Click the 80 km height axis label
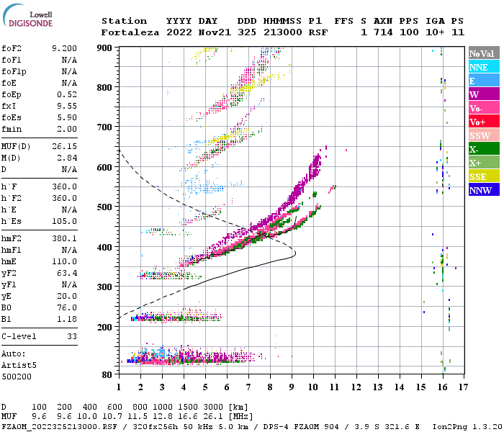The height and width of the screenshot is (432, 504). tap(107, 375)
